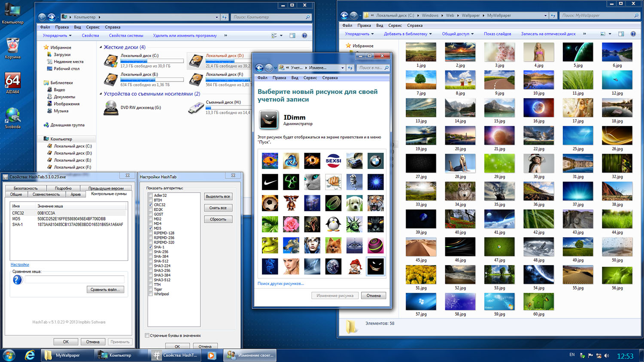Viewport: 644px width, 362px height.
Task: Expand the 'Упорядочить' dropdown in Computer window
Action: [58, 36]
